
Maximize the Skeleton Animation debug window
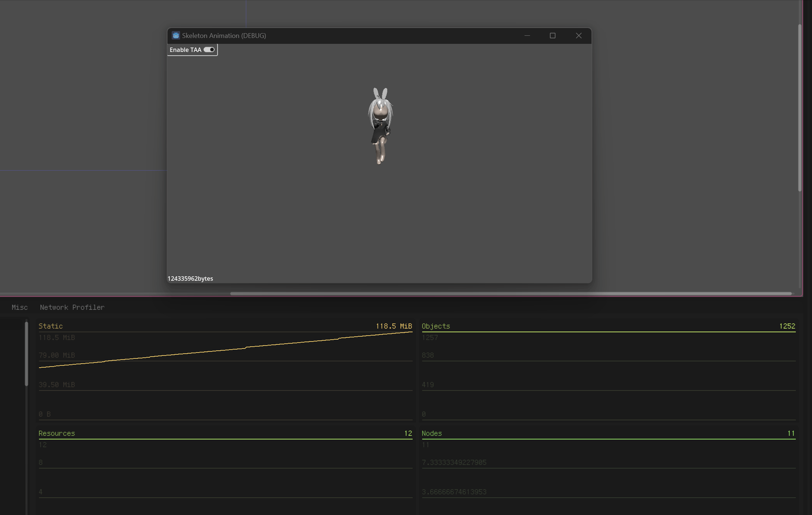(x=552, y=35)
